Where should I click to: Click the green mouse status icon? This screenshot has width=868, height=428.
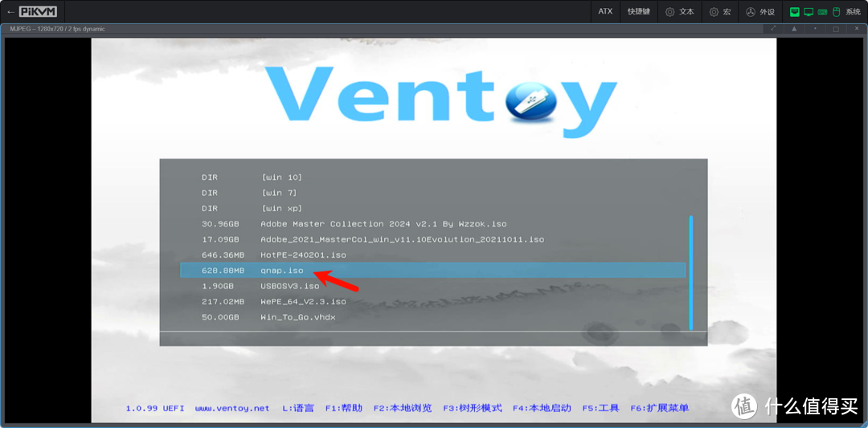(x=837, y=11)
